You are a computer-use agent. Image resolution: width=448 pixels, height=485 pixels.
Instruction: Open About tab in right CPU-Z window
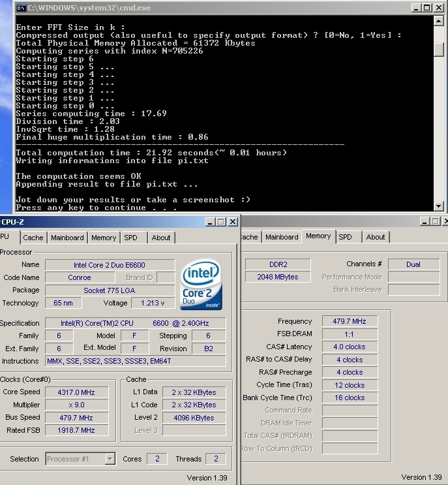(x=376, y=237)
